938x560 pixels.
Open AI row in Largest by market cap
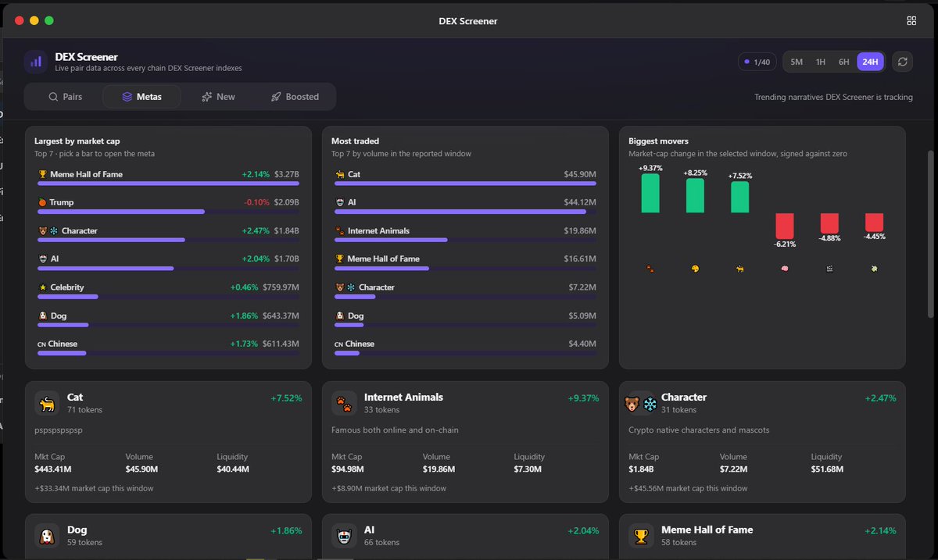(x=168, y=262)
